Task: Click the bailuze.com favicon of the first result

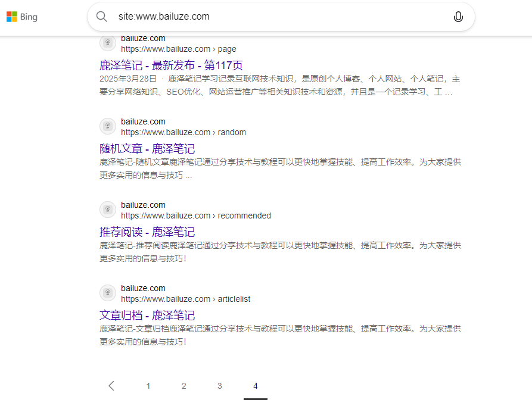Action: 107,43
